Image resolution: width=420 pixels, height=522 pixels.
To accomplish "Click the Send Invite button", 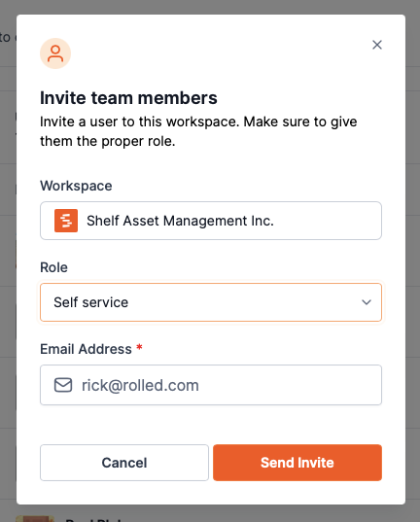I will [x=297, y=463].
